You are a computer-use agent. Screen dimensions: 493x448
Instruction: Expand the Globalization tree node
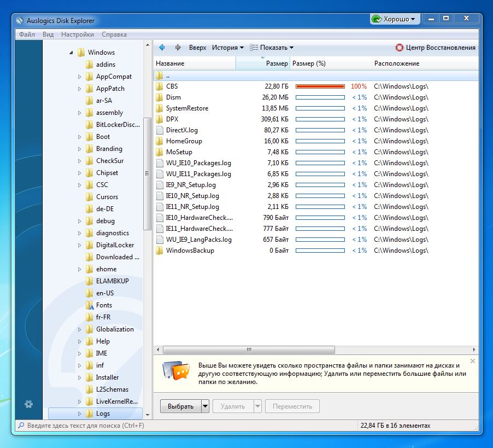click(79, 329)
